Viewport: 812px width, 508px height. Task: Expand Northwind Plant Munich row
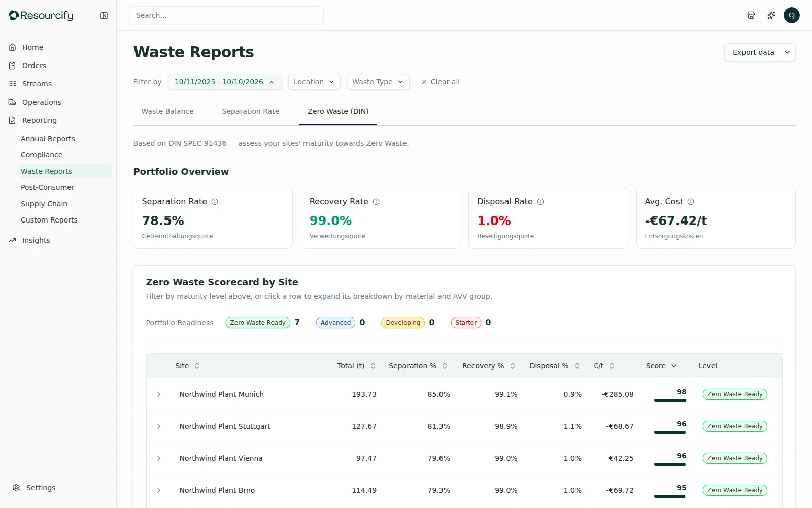coord(159,394)
